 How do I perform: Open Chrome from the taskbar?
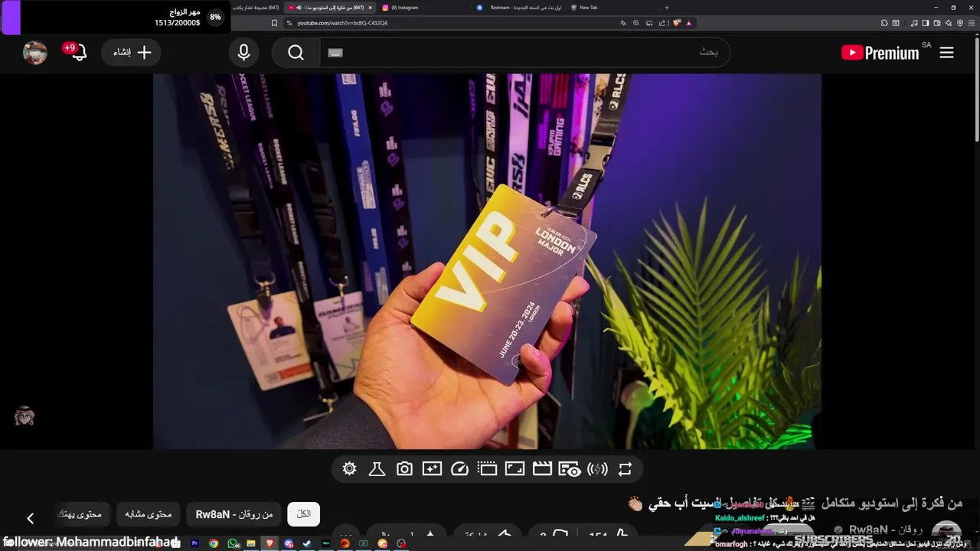(x=214, y=543)
